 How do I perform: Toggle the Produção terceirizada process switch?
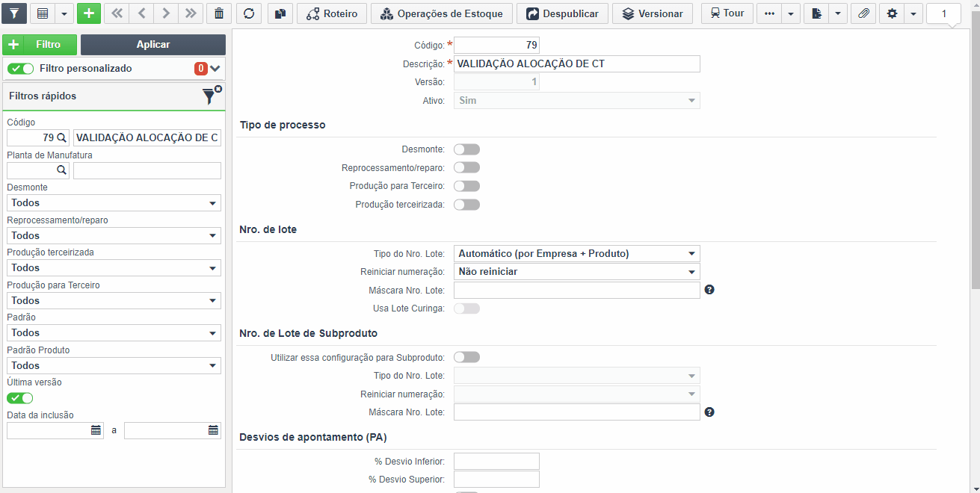[x=466, y=205]
